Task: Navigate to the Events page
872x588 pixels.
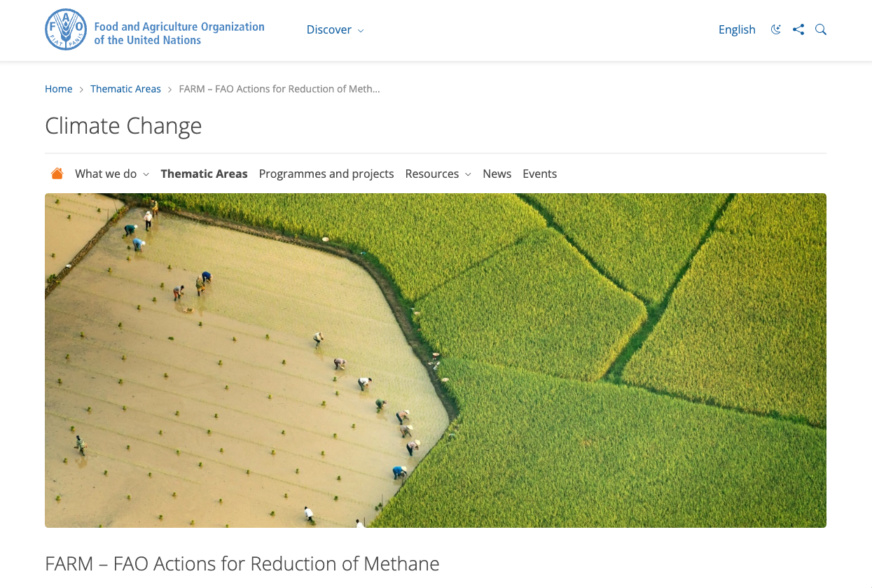Action: coord(539,174)
